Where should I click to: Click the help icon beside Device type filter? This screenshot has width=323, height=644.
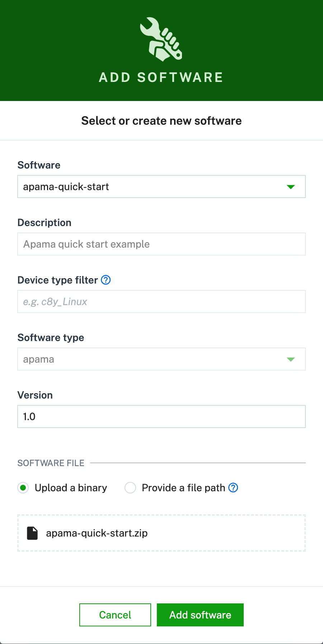point(106,280)
